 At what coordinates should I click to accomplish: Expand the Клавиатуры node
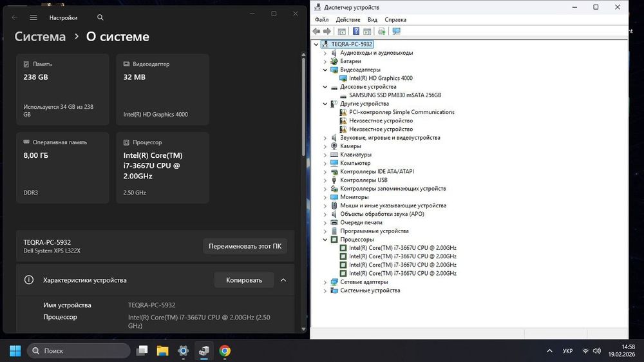click(x=325, y=155)
